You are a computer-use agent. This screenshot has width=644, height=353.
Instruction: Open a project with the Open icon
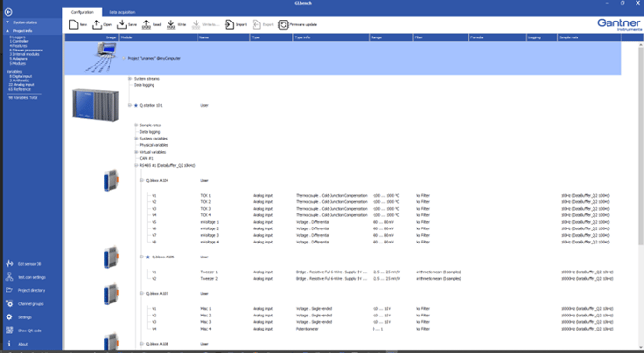pyautogui.click(x=96, y=24)
